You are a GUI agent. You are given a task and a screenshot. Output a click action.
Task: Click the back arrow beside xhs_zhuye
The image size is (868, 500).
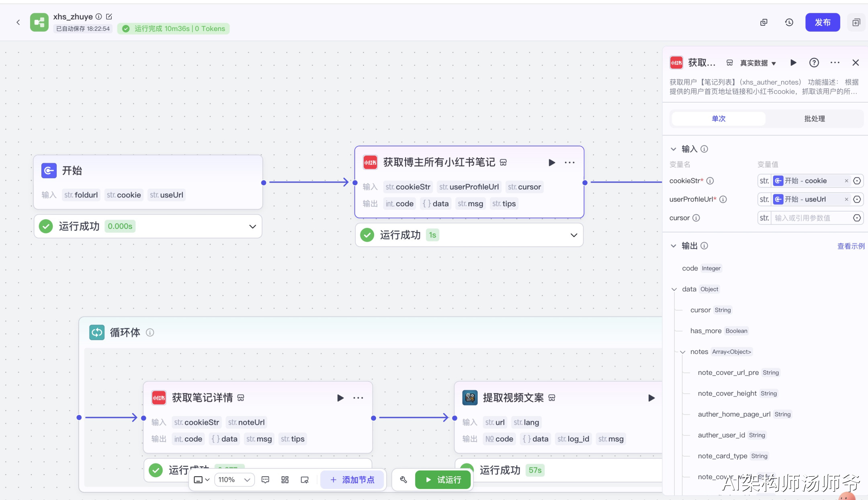coord(18,23)
